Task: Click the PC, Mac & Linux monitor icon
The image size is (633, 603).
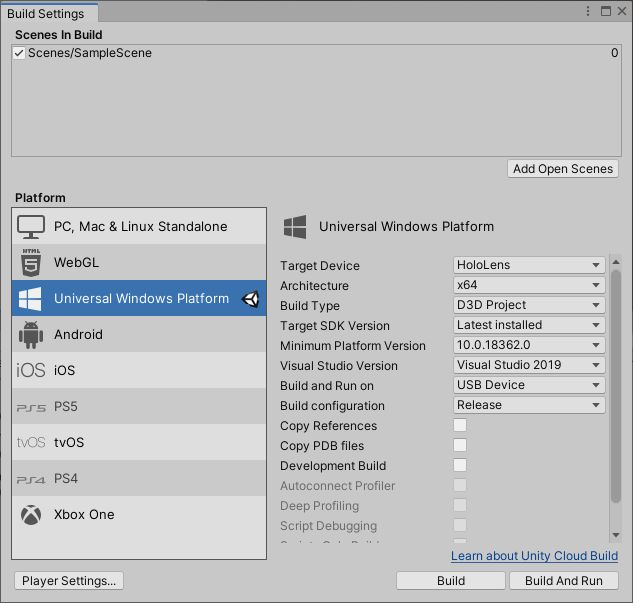Action: (31, 227)
